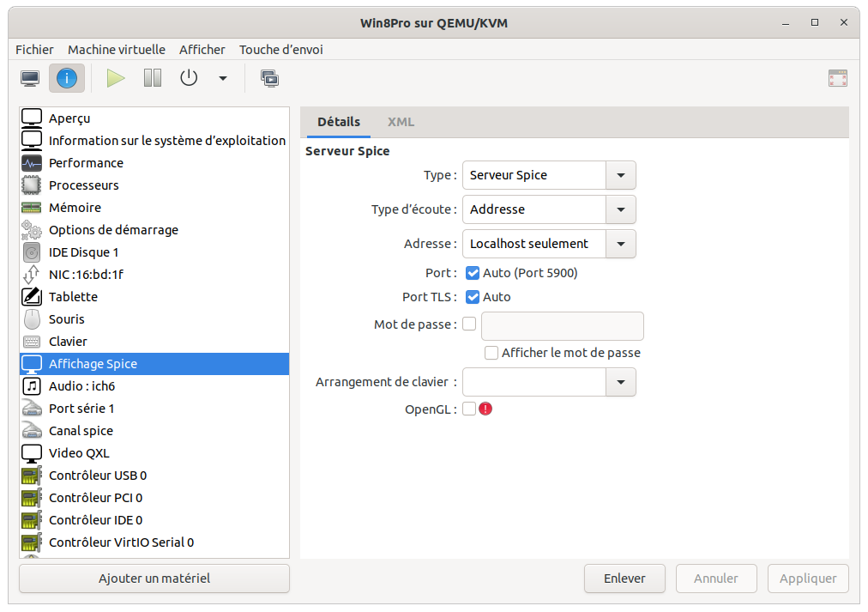Select the NIC :16:bd:1f network icon
Screen dimensions: 868x612
[32, 274]
